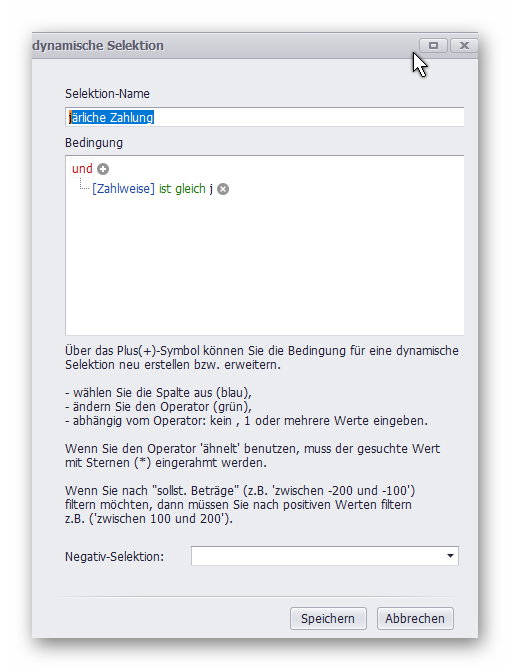Maximize the dynamische Selektion dialog
This screenshot has height=670, width=510.
click(x=433, y=45)
